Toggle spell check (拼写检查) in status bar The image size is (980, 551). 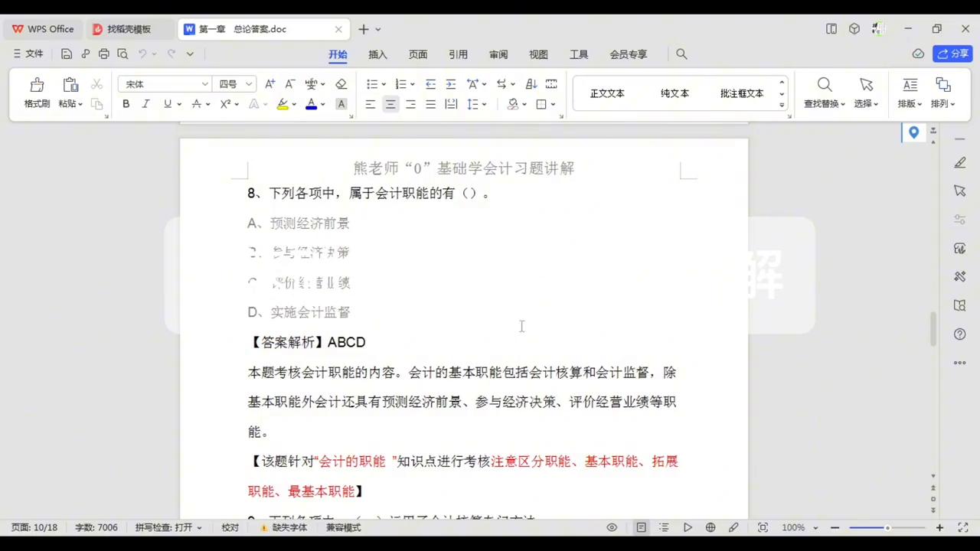point(165,527)
